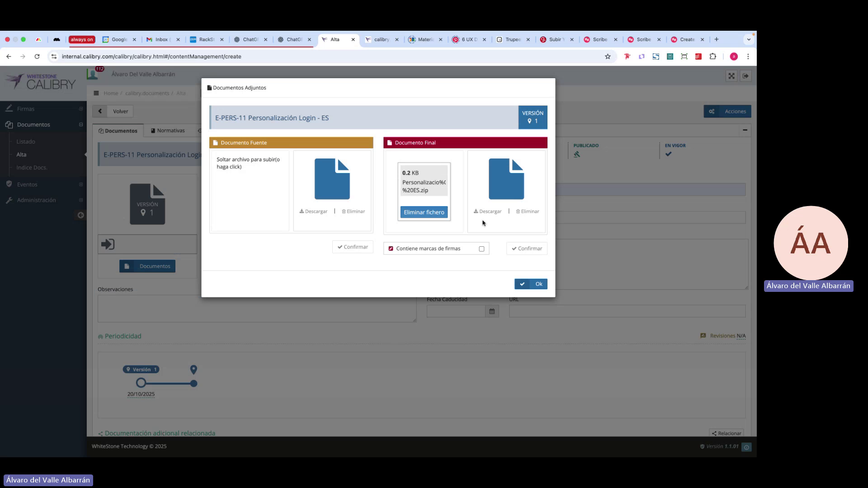This screenshot has height=488, width=868.
Task: Click the logout icon in the header
Action: pos(745,76)
